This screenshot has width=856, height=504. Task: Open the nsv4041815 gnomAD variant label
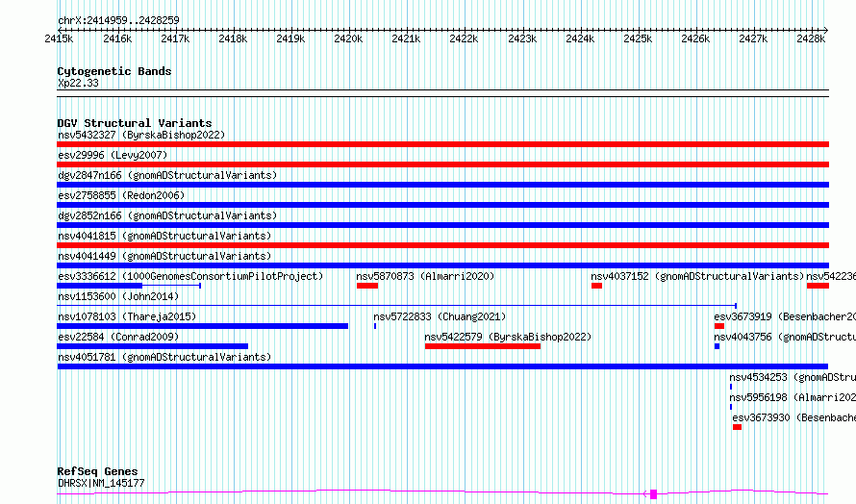[x=164, y=236]
